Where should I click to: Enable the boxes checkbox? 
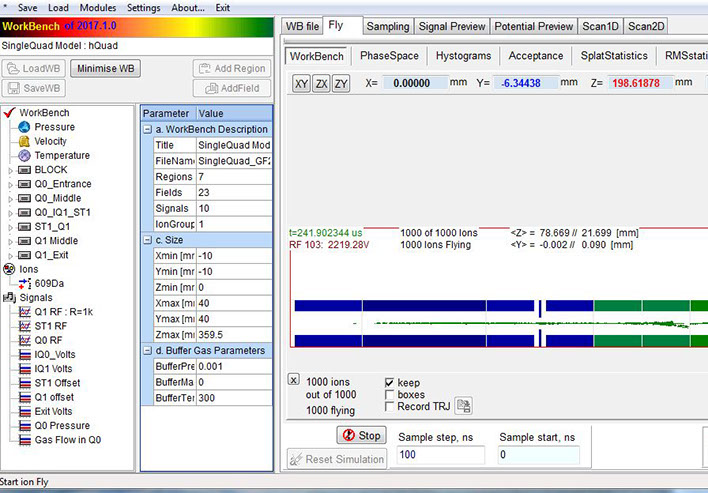pos(390,394)
